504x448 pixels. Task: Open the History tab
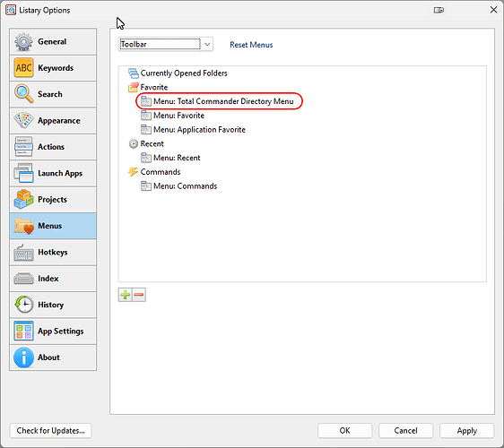point(53,305)
